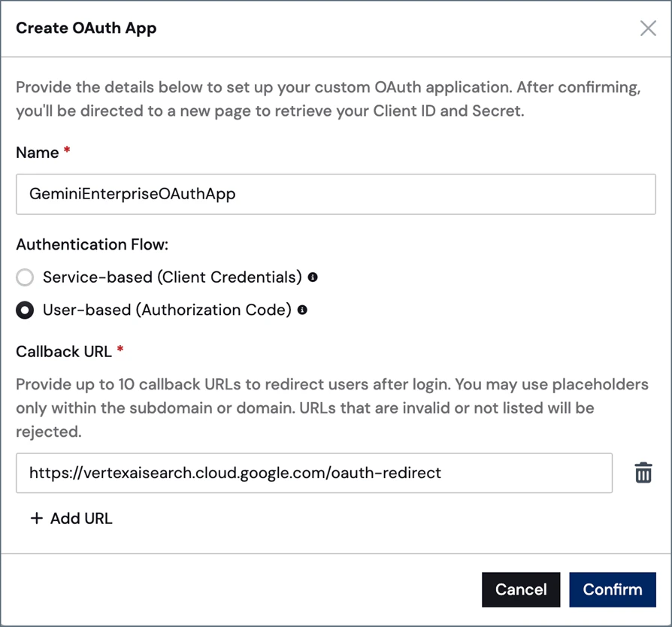Image resolution: width=672 pixels, height=627 pixels.
Task: Delete the callback URL using the trash icon
Action: pyautogui.click(x=643, y=472)
